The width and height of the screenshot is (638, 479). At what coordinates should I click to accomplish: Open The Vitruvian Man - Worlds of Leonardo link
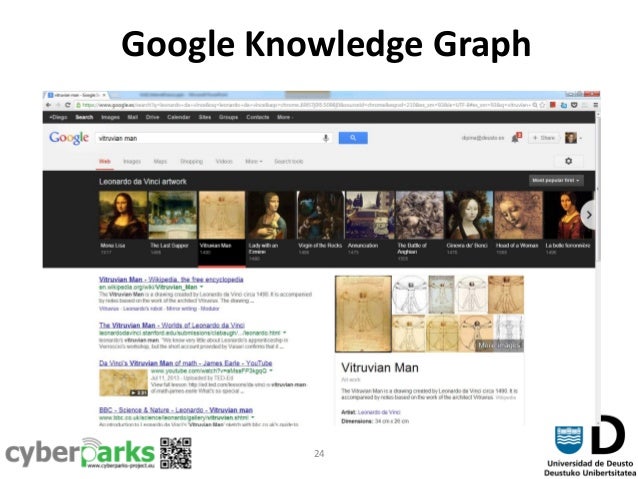tap(172, 325)
